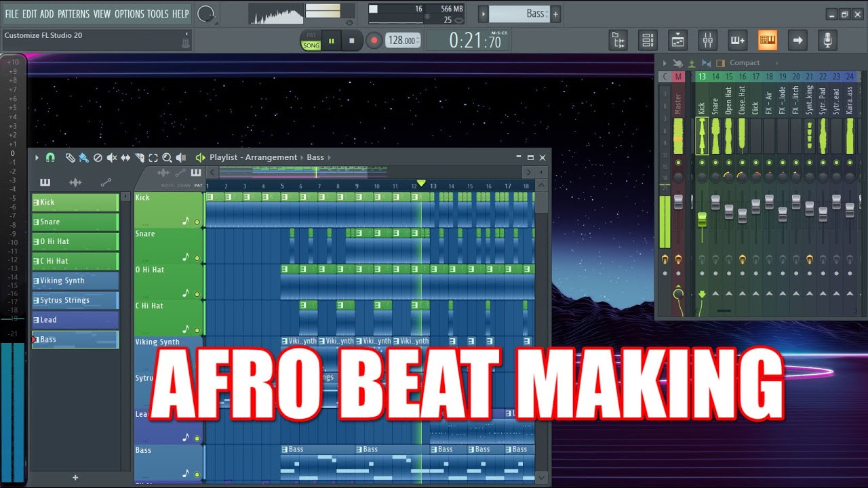This screenshot has width=868, height=488.
Task: Switch to PAT pattern mode
Action: (311, 35)
